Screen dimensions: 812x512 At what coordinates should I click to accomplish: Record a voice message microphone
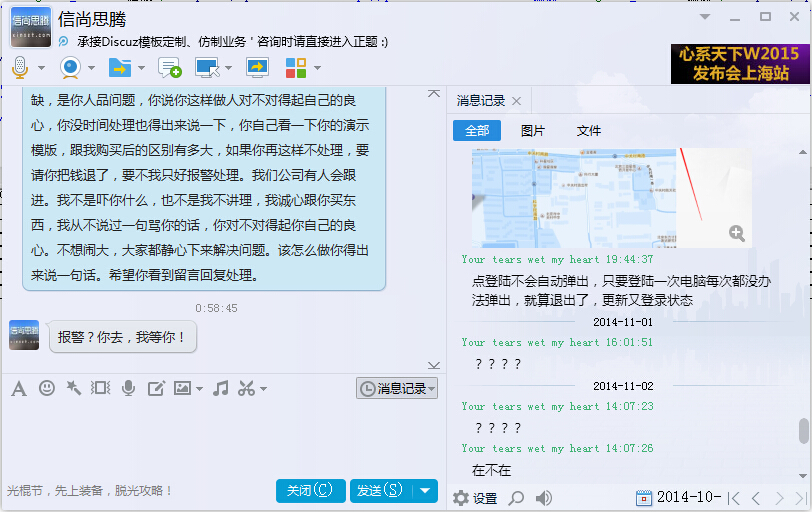pos(128,388)
